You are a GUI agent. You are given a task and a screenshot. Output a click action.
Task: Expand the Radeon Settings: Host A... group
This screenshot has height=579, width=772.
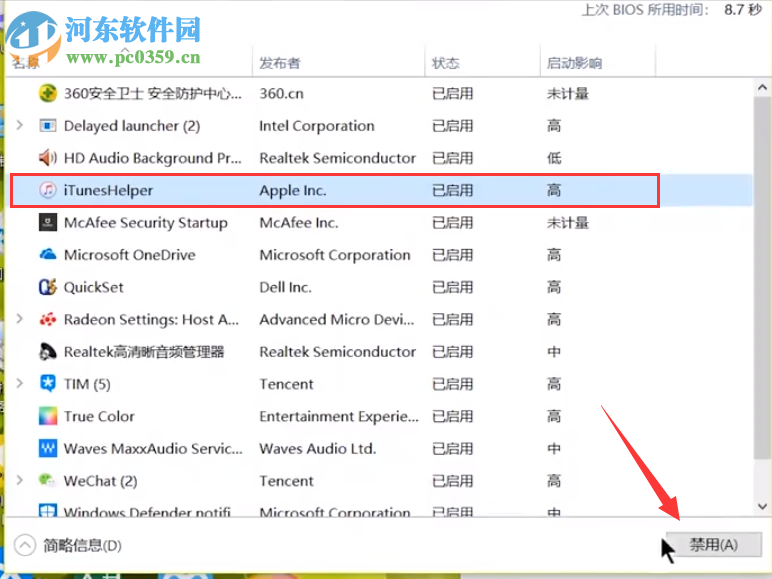click(x=20, y=319)
